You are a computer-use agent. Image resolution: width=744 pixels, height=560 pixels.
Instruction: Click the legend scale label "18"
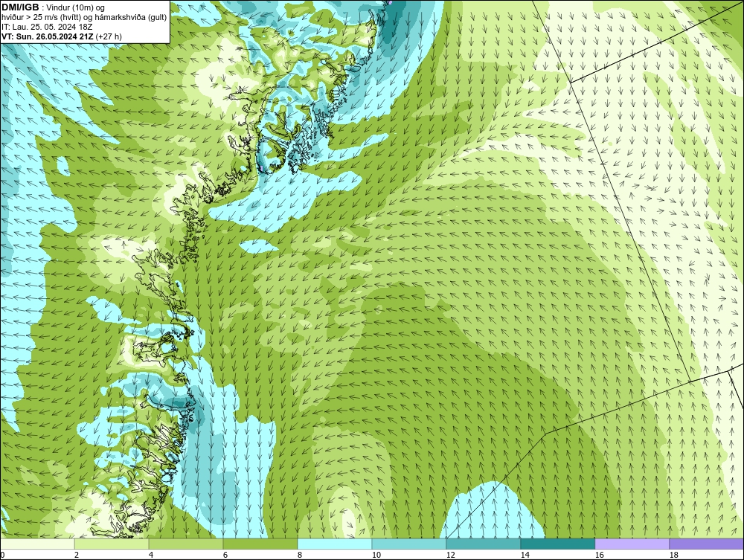[x=673, y=555]
